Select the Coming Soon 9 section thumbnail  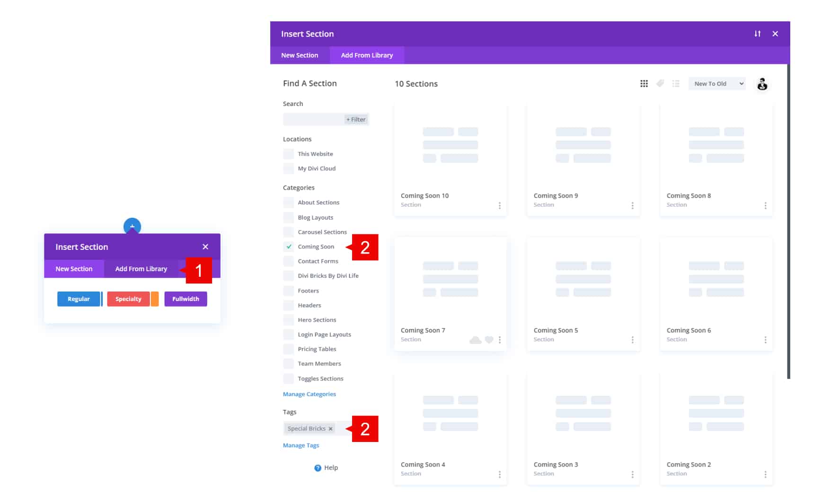click(583, 145)
